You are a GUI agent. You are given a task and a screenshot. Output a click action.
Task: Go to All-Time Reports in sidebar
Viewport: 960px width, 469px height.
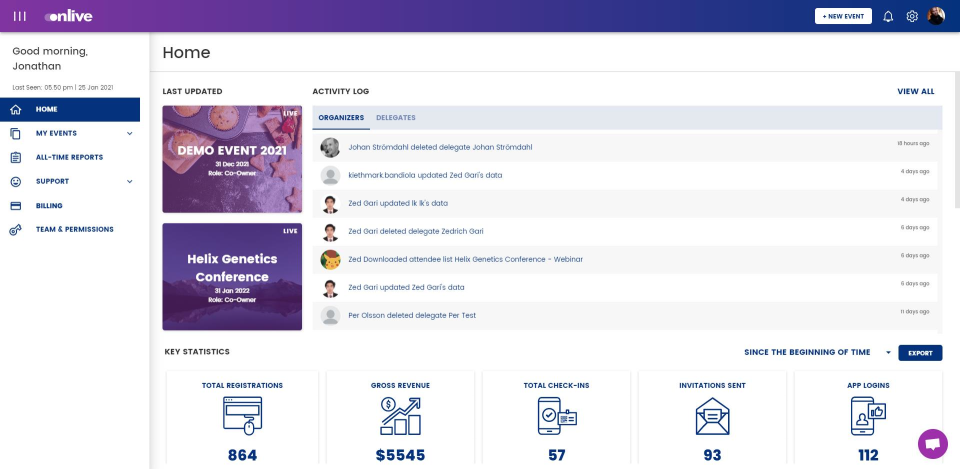(69, 157)
